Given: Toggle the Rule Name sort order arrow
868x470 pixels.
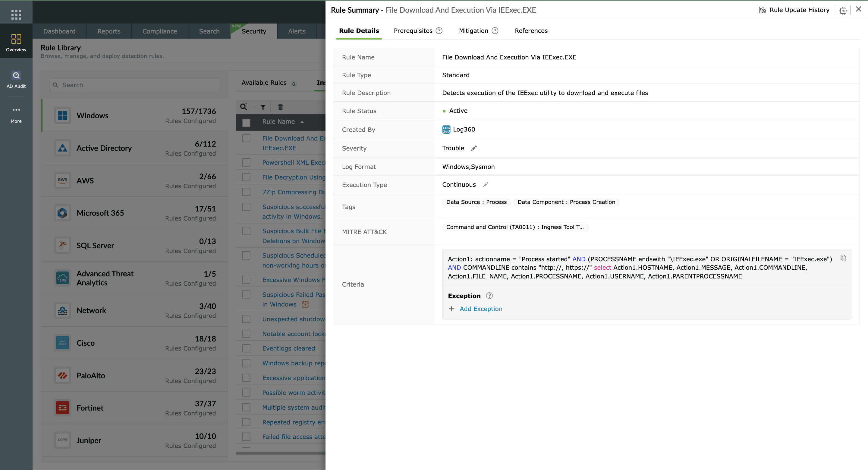Looking at the screenshot, I should (302, 122).
